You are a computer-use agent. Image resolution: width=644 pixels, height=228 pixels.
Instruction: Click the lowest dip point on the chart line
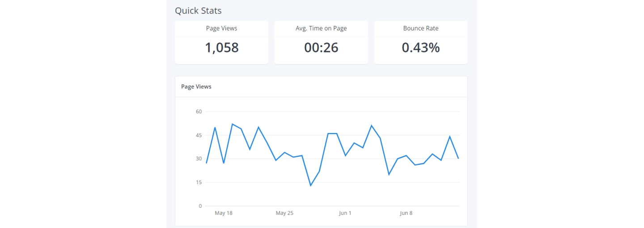pos(311,185)
